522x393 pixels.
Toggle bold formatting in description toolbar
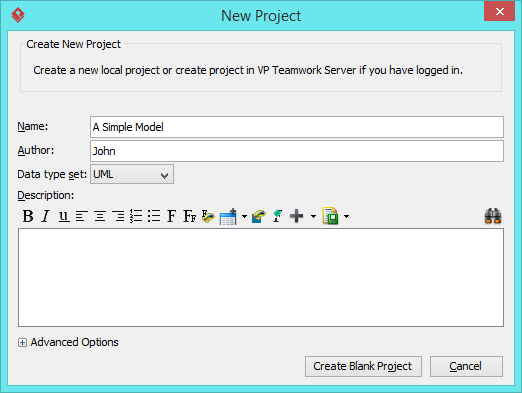click(x=28, y=216)
